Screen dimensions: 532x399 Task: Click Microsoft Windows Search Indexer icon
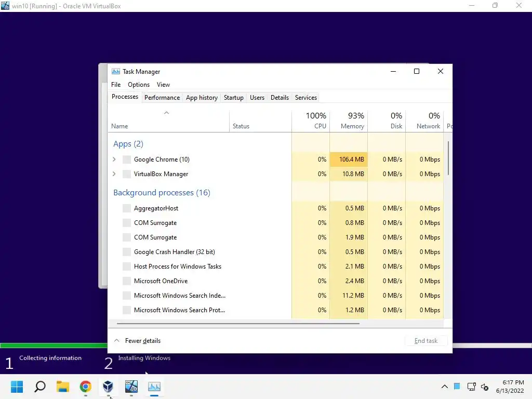(x=127, y=296)
